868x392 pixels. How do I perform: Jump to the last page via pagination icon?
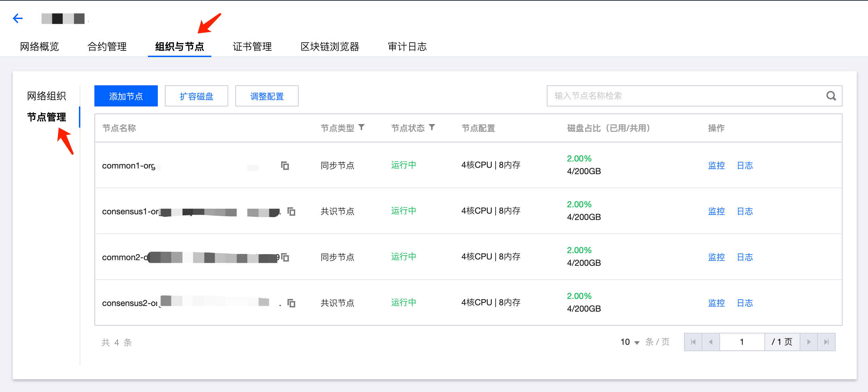826,342
